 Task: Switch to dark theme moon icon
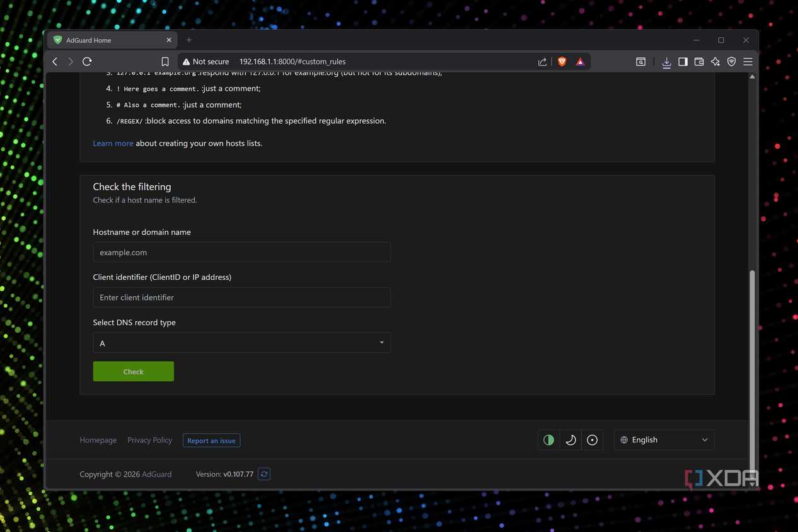tap(570, 440)
